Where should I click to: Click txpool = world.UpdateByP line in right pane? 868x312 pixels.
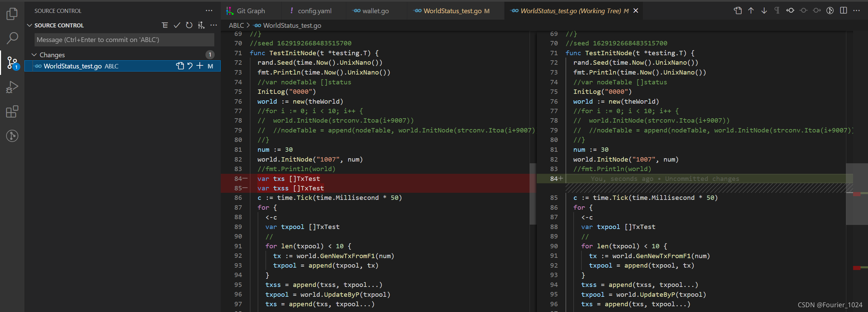click(x=644, y=294)
